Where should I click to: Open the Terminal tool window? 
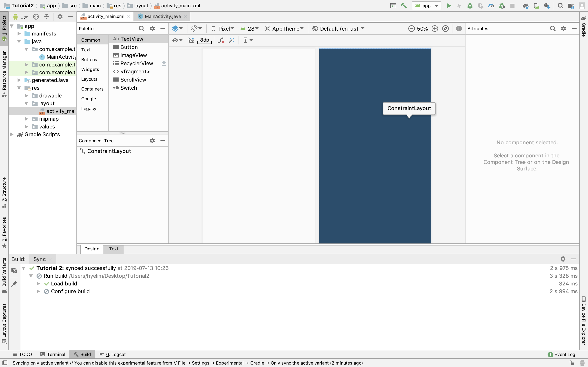pyautogui.click(x=53, y=354)
